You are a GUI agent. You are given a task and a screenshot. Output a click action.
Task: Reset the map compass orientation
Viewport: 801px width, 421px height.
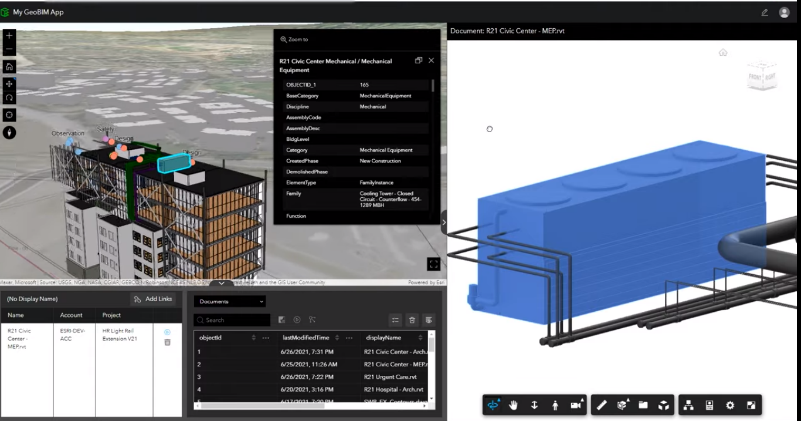[x=9, y=133]
